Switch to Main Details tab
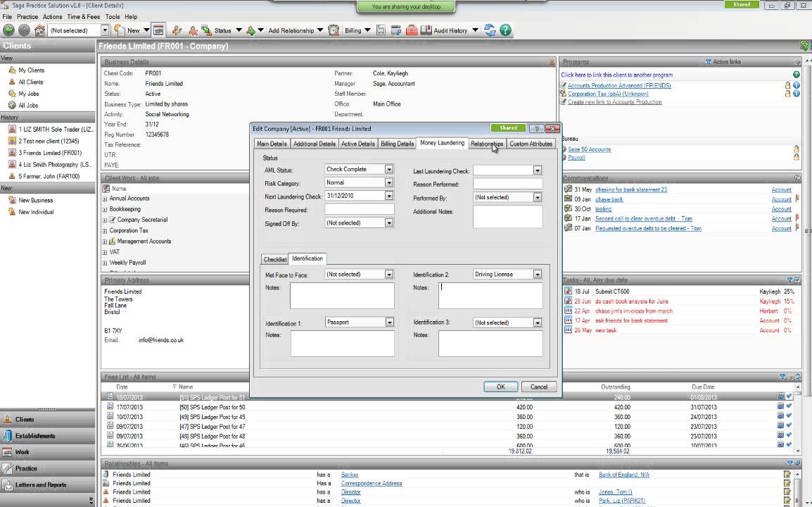Image resolution: width=812 pixels, height=507 pixels. point(272,144)
